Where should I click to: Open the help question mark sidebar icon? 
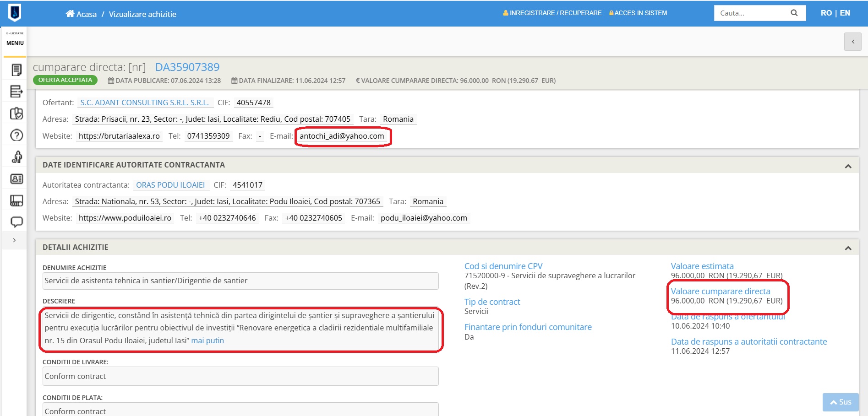(16, 135)
